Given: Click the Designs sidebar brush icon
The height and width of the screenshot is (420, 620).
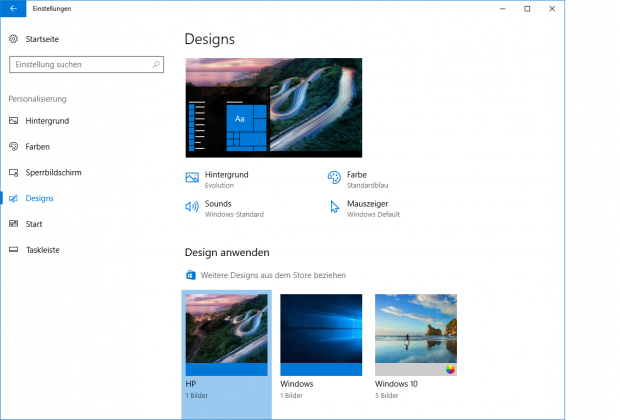Looking at the screenshot, I should pyautogui.click(x=13, y=198).
